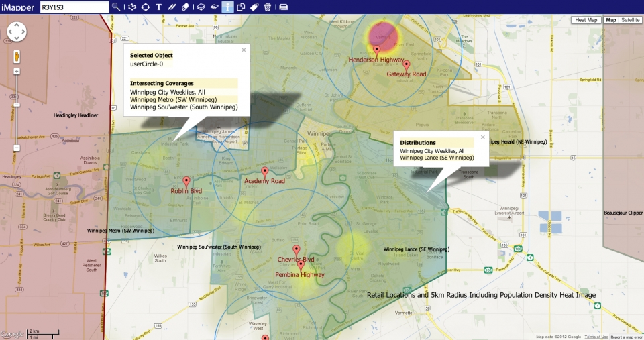The image size is (644, 340).
Task: Click 'Winnipeg City Weeklies, All' in Distributions popup
Action: pos(432,151)
